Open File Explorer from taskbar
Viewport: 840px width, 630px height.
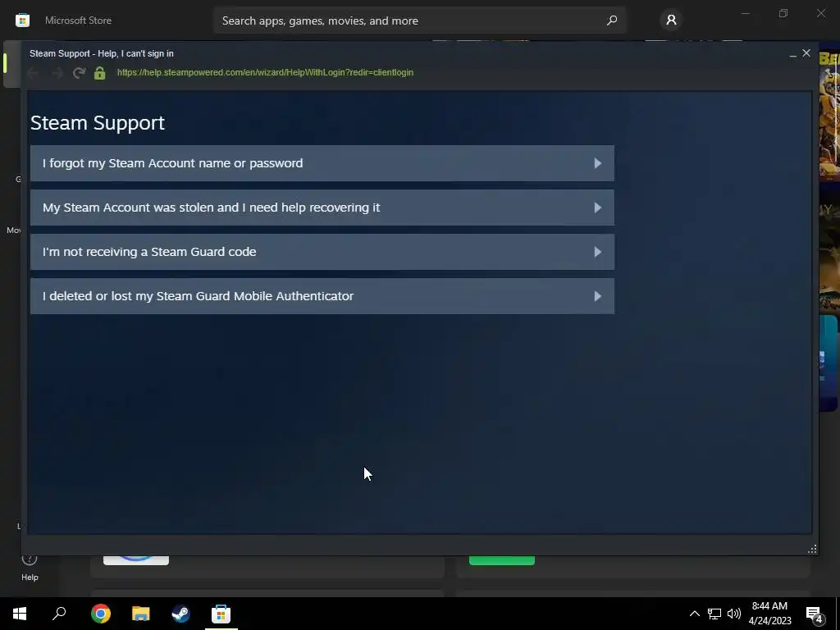tap(141, 614)
